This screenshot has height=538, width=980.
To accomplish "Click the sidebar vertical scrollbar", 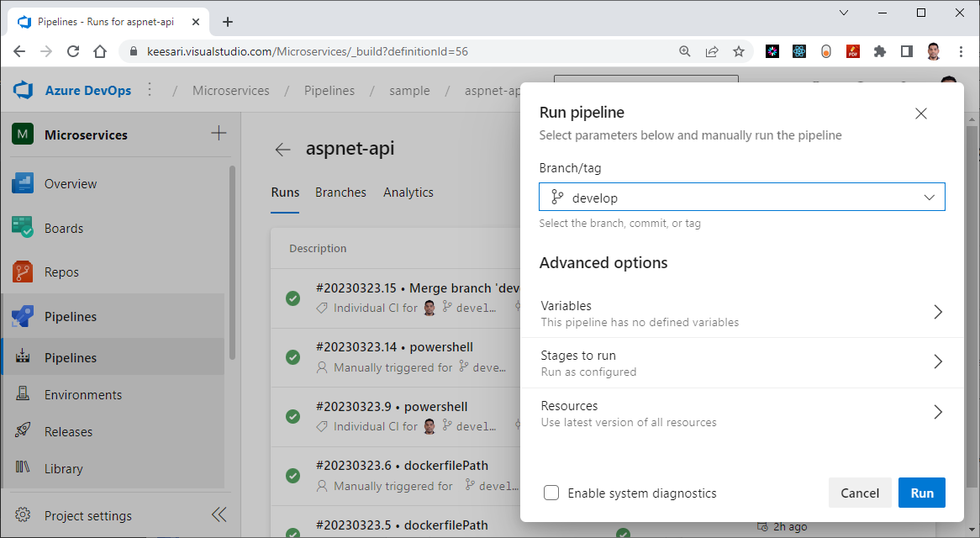I will pyautogui.click(x=233, y=262).
